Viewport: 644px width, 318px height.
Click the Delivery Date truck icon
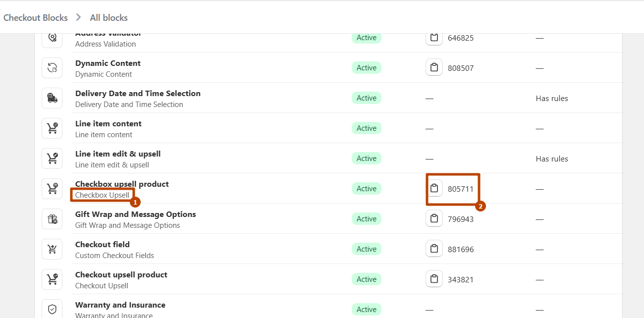[52, 98]
